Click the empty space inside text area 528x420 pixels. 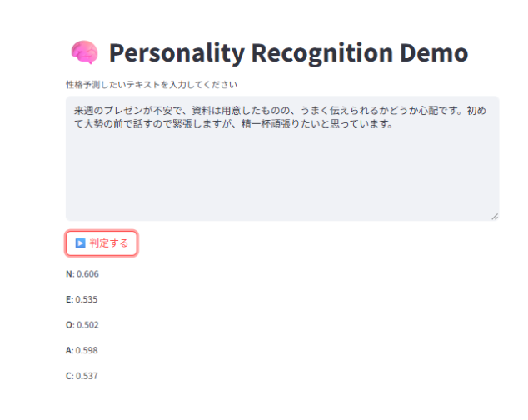click(x=282, y=175)
